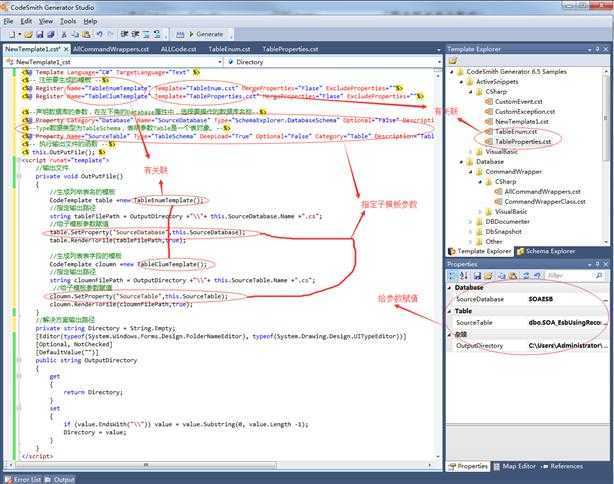Cut selected text with scissors icon
The width and height of the screenshot is (614, 484).
64,34
